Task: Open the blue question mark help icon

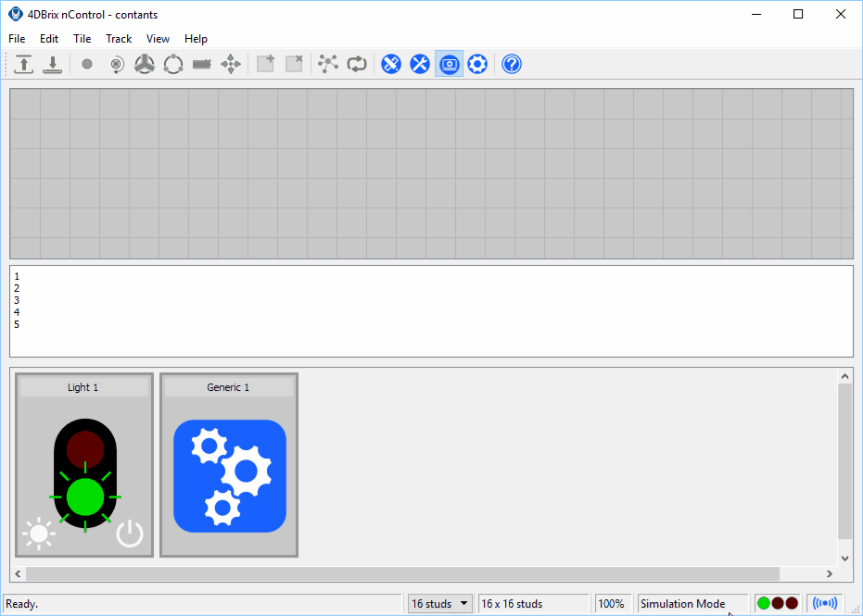Action: pos(512,64)
